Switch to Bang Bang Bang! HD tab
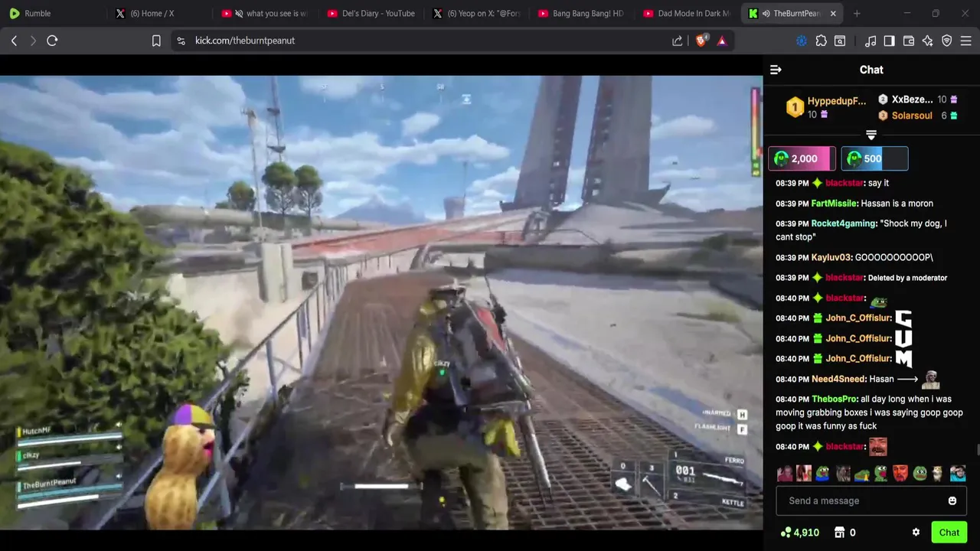 click(582, 13)
